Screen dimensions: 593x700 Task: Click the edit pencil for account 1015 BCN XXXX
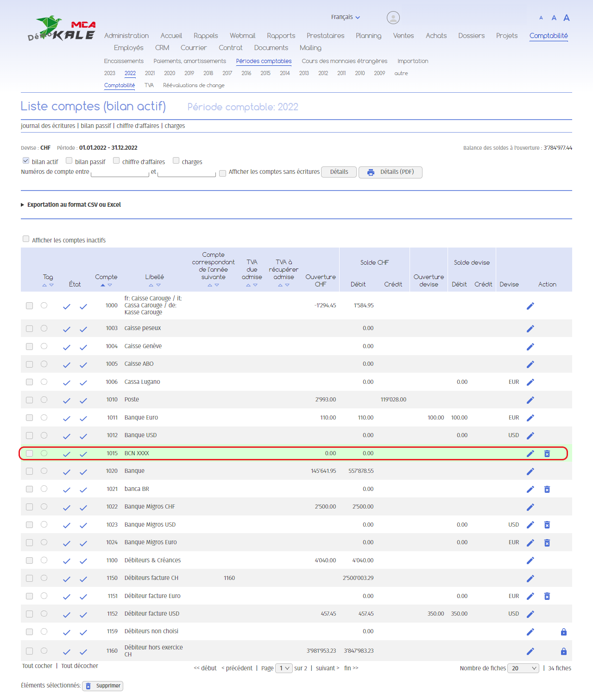530,453
